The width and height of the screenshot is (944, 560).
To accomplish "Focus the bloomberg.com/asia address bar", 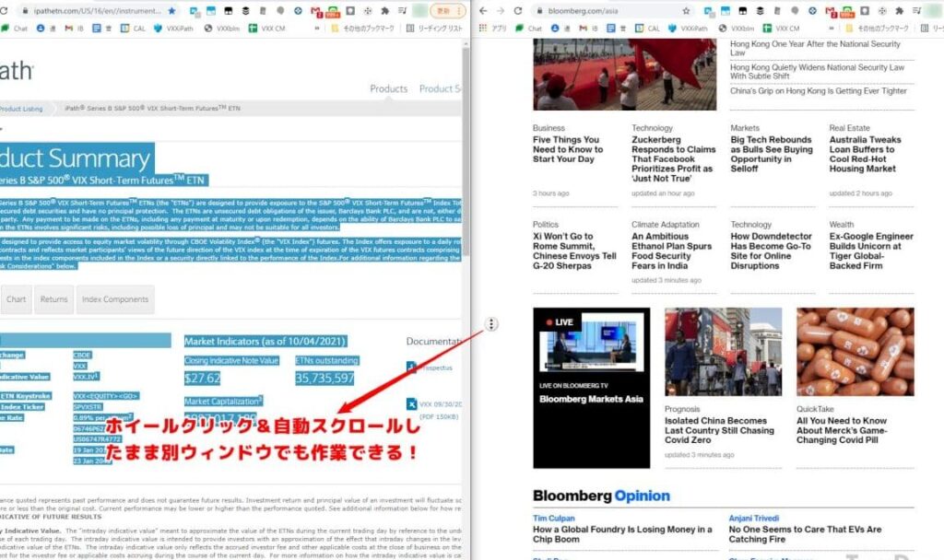I will click(611, 11).
